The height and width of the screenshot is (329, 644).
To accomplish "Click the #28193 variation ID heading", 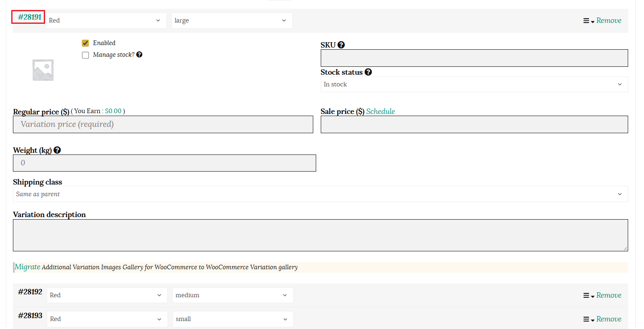I will 30,316.
